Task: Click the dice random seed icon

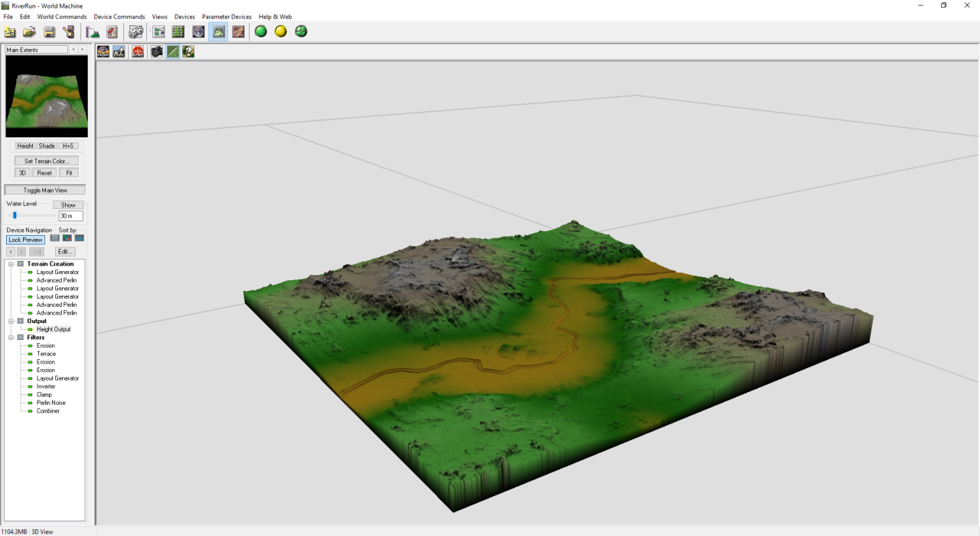Action: (x=136, y=31)
